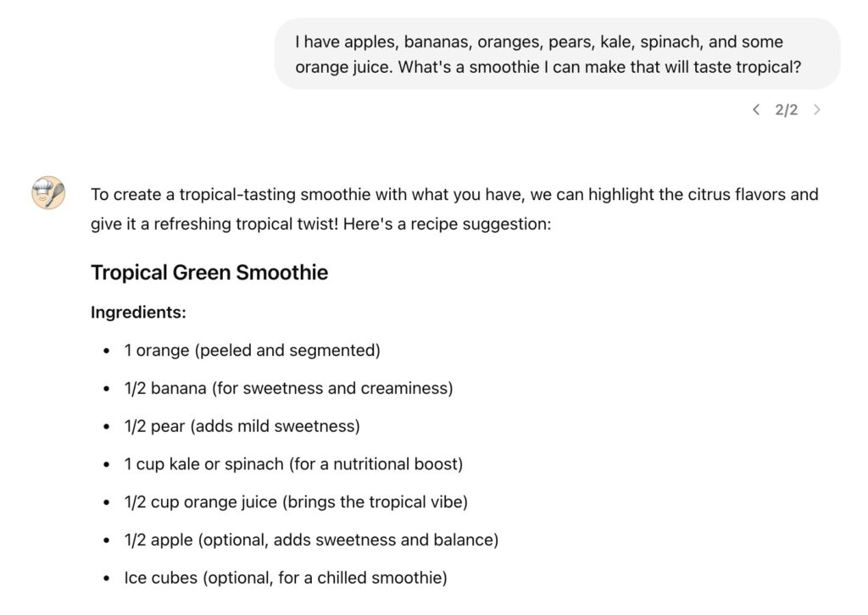This screenshot has height=615, width=868.
Task: Select the user message bubble about fruits
Action: pyautogui.click(x=557, y=54)
